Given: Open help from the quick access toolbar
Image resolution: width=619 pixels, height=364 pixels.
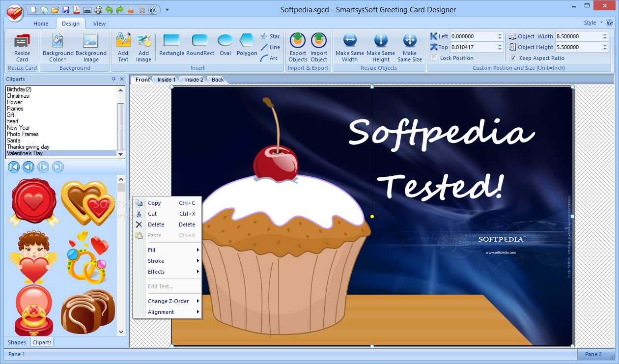Looking at the screenshot, I should point(152,10).
